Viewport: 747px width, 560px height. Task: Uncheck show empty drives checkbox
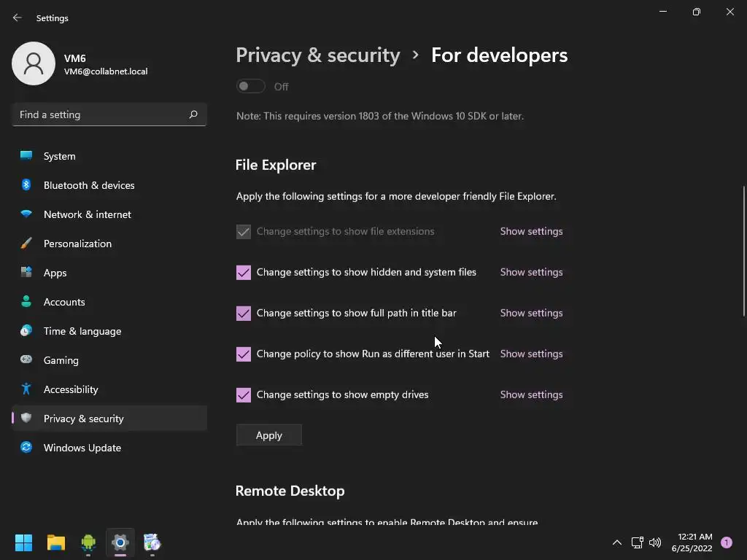click(x=244, y=394)
